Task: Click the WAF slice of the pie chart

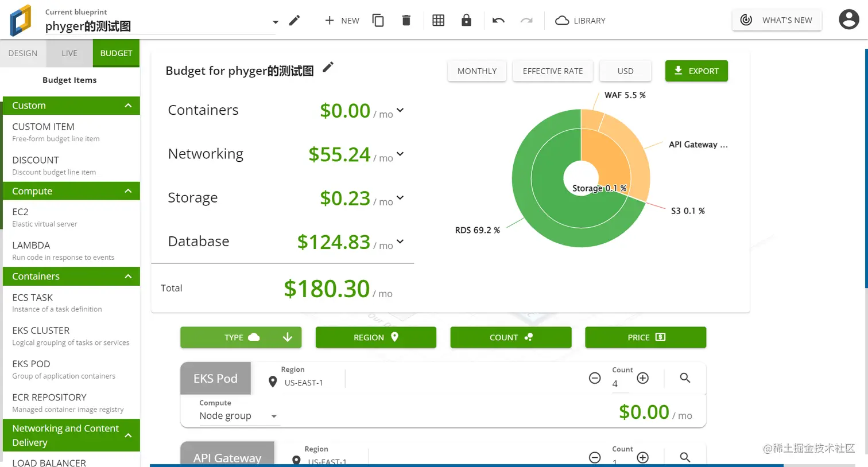Action: tap(591, 119)
